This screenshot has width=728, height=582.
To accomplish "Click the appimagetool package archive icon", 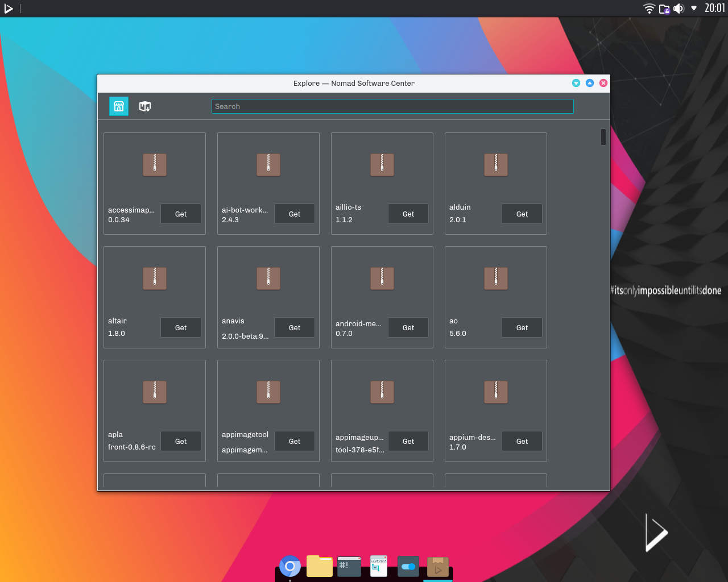I will [268, 392].
